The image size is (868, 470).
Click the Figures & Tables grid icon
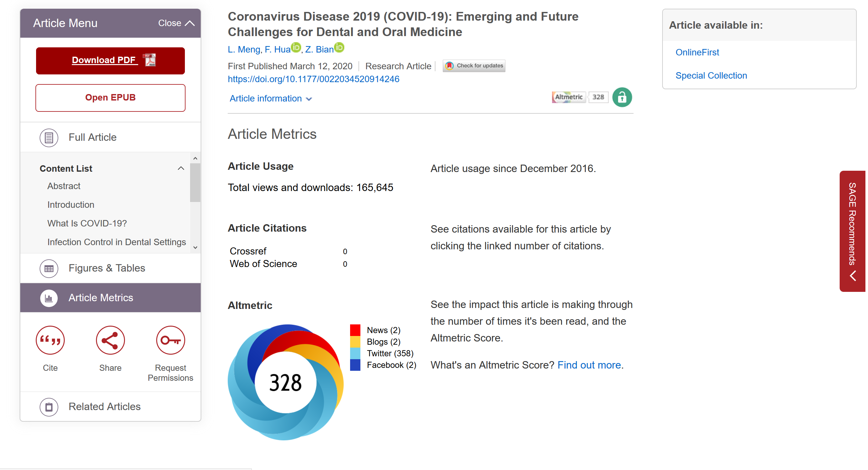49,268
